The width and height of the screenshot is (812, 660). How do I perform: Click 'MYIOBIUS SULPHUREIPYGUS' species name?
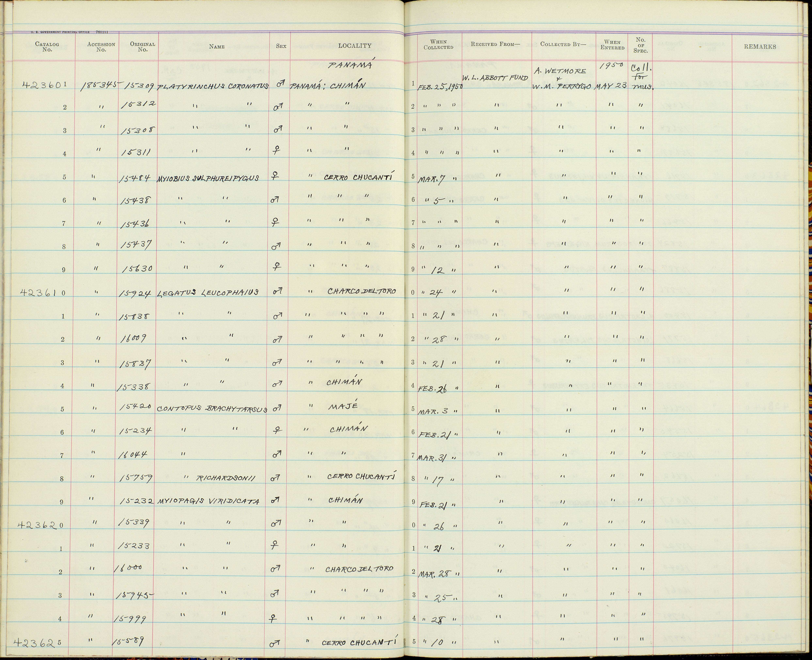(208, 178)
